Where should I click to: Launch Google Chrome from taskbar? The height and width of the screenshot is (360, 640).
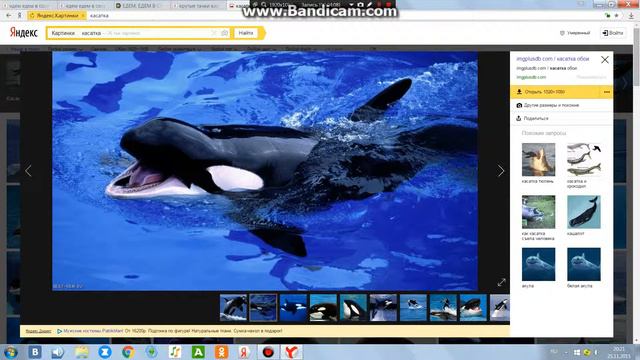(x=128, y=352)
